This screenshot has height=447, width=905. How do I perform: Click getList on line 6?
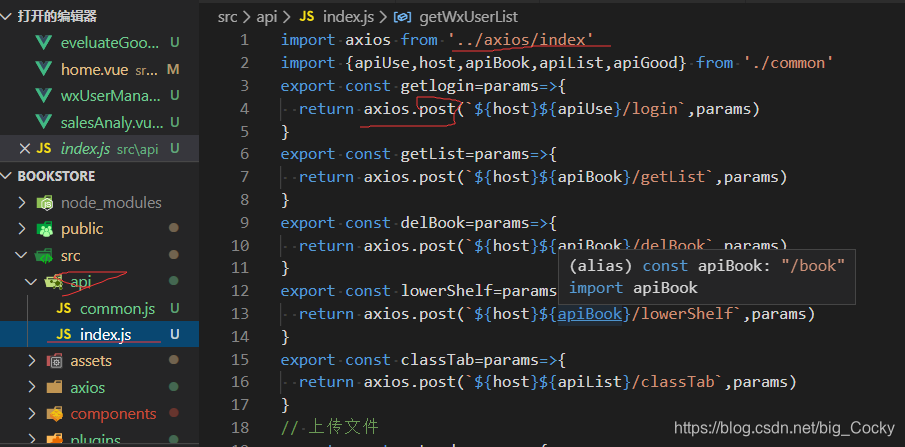(432, 154)
